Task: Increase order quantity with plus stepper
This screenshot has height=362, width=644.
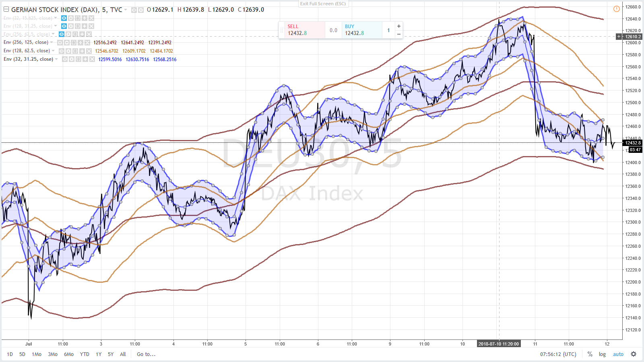Action: pos(398,26)
